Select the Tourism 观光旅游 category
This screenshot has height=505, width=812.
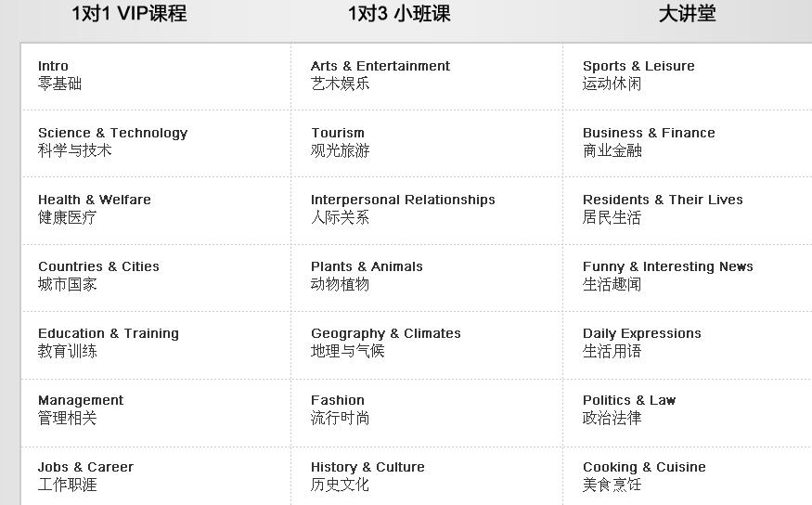point(340,141)
